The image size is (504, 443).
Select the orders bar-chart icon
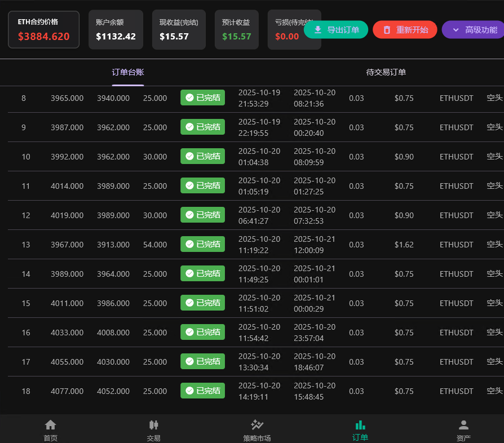point(360,425)
